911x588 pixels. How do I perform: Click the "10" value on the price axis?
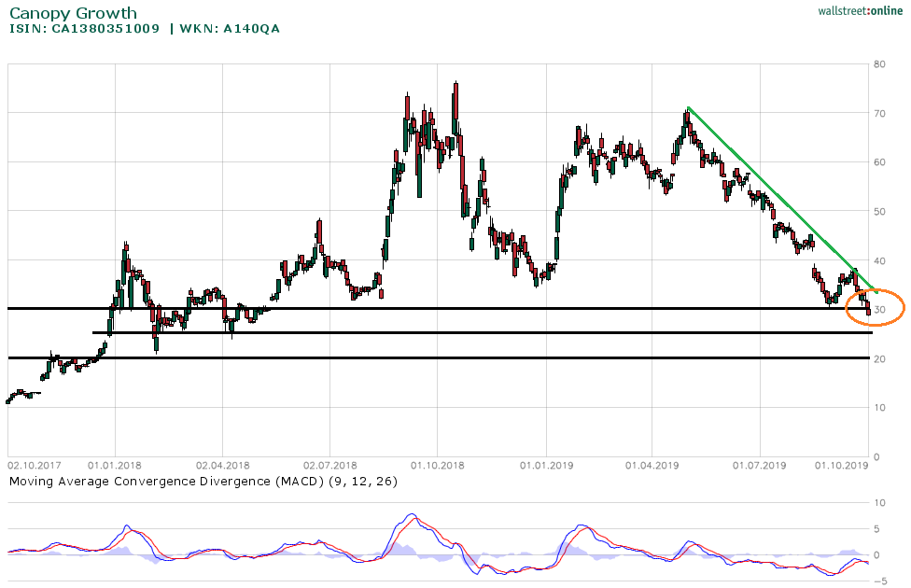tap(879, 408)
